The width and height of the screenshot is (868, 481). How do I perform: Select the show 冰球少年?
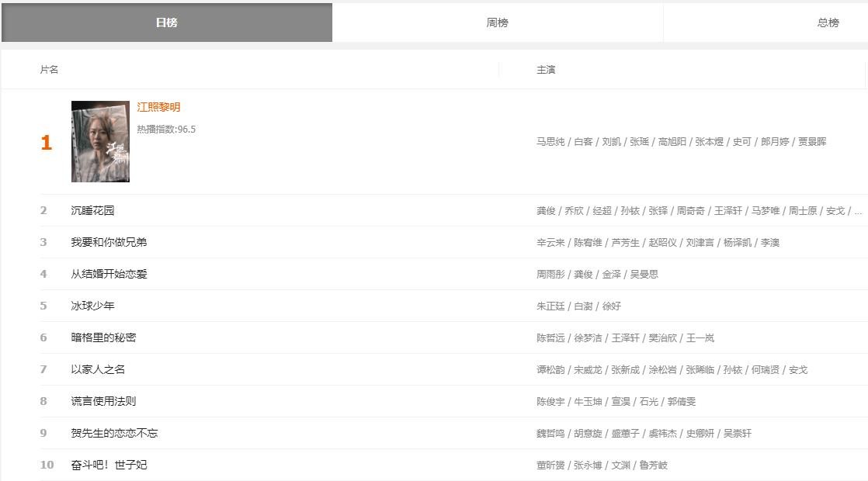click(x=92, y=306)
